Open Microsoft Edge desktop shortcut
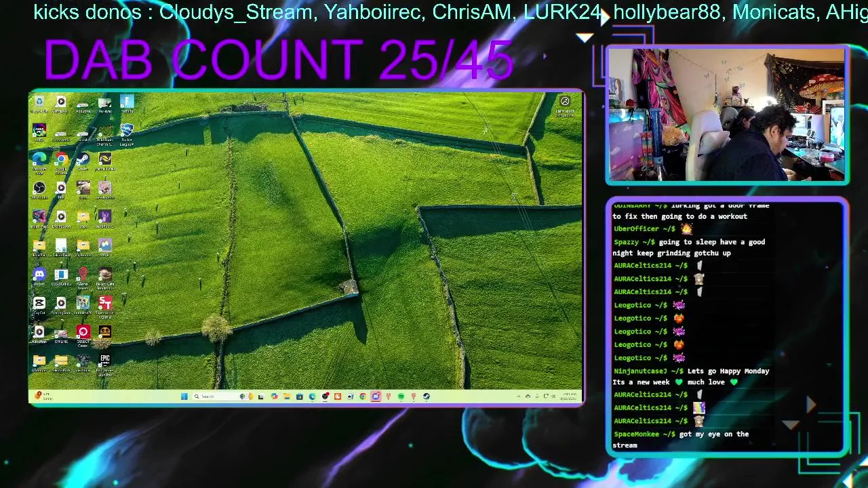This screenshot has width=868, height=488. 39,163
